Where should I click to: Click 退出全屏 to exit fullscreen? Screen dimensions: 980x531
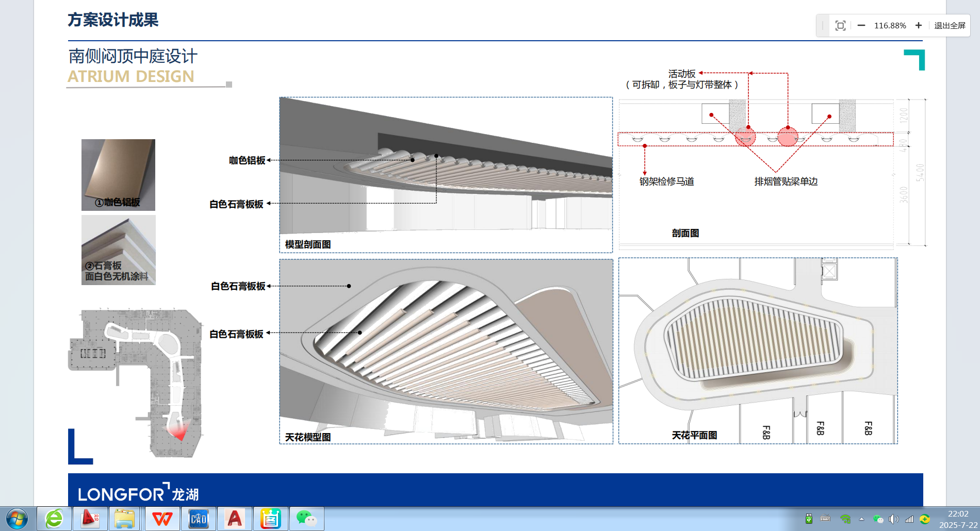pyautogui.click(x=950, y=26)
